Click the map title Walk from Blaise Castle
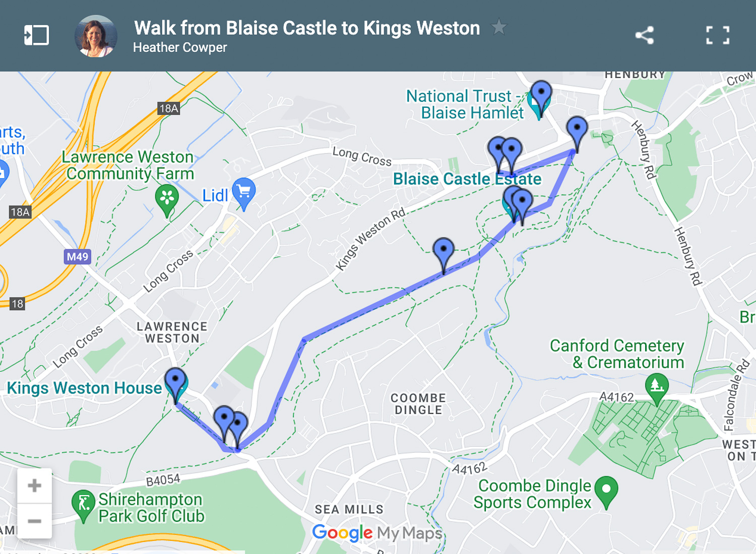 (306, 28)
